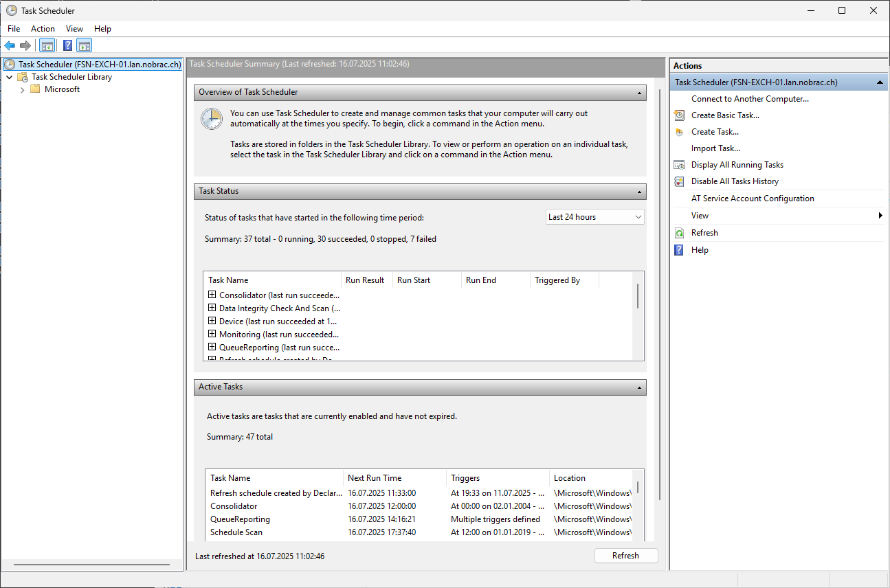Click the green Refresh icon in Actions
Screen dimensions: 890x588
(679, 233)
